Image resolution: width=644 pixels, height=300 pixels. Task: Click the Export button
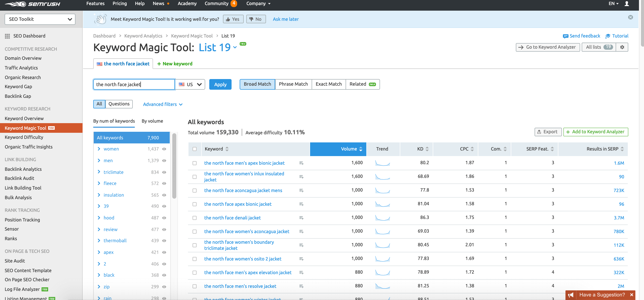click(x=548, y=132)
